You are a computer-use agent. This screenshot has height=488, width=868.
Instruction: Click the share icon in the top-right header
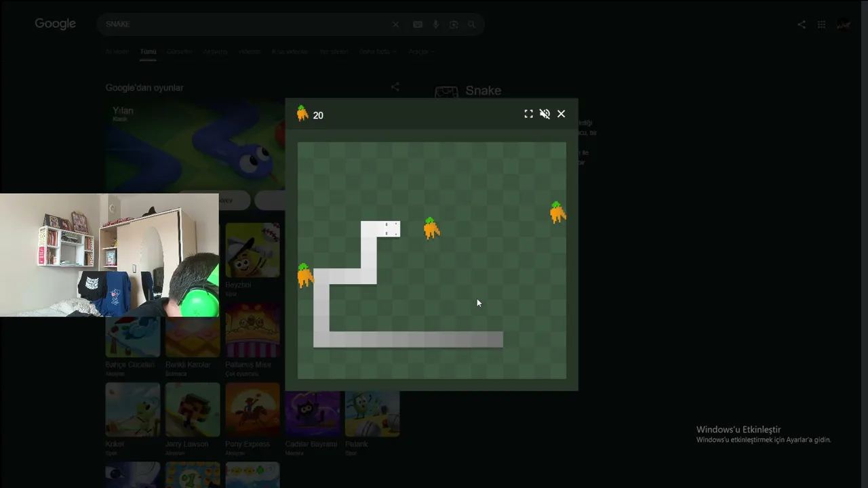point(802,24)
